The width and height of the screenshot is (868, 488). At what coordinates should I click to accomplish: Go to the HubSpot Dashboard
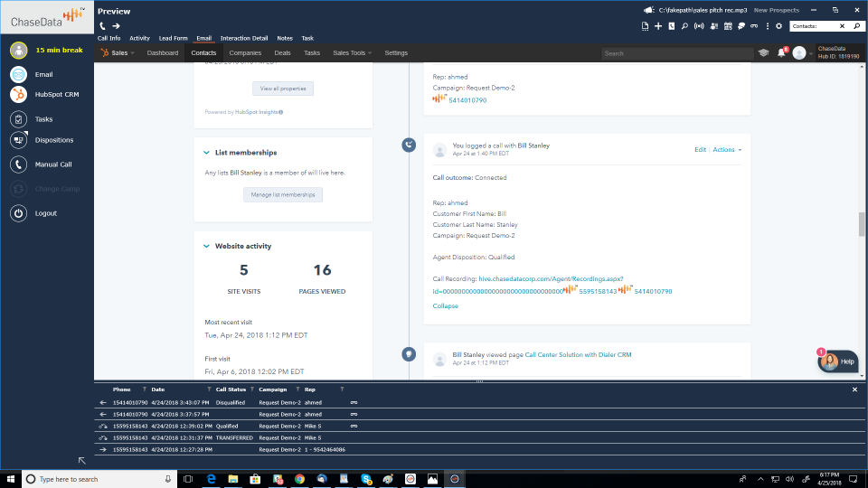click(x=163, y=53)
